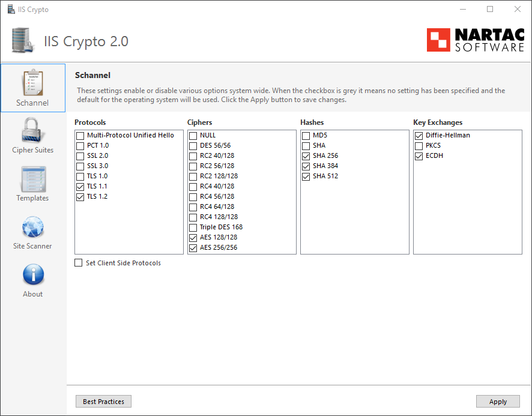The height and width of the screenshot is (416, 532).
Task: Enable the MD5 hash checkbox
Action: point(306,136)
